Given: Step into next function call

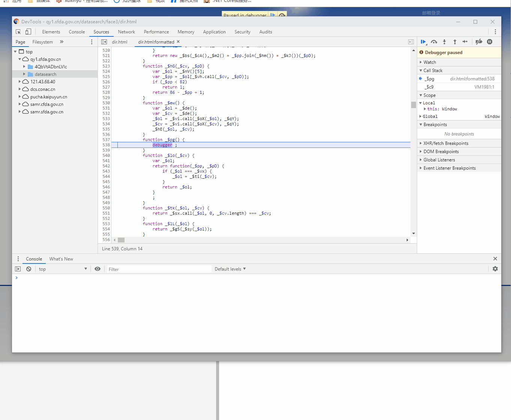Looking at the screenshot, I should click(x=444, y=42).
